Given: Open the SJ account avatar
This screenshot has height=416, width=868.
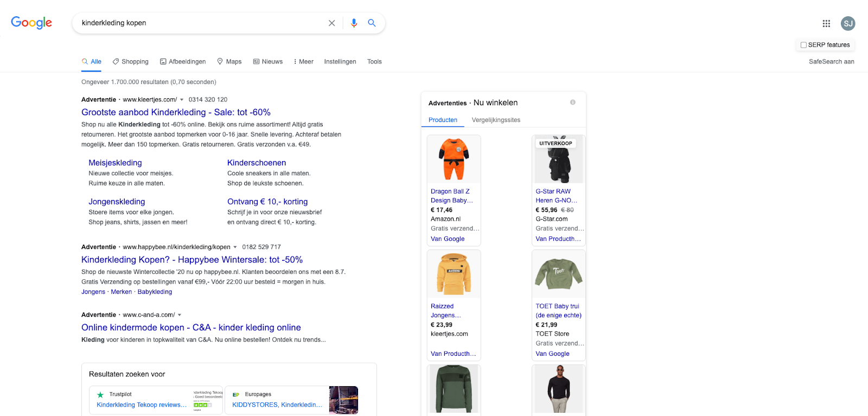Looking at the screenshot, I should pos(848,23).
